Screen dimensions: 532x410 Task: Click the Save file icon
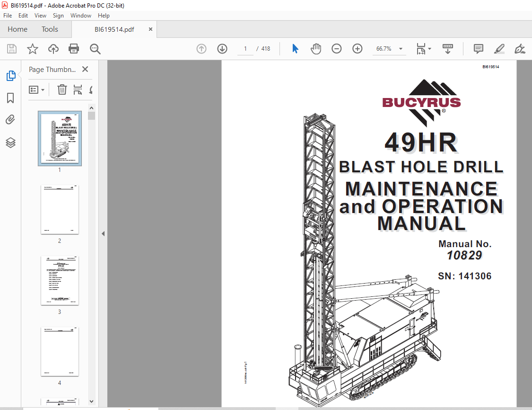click(12, 49)
